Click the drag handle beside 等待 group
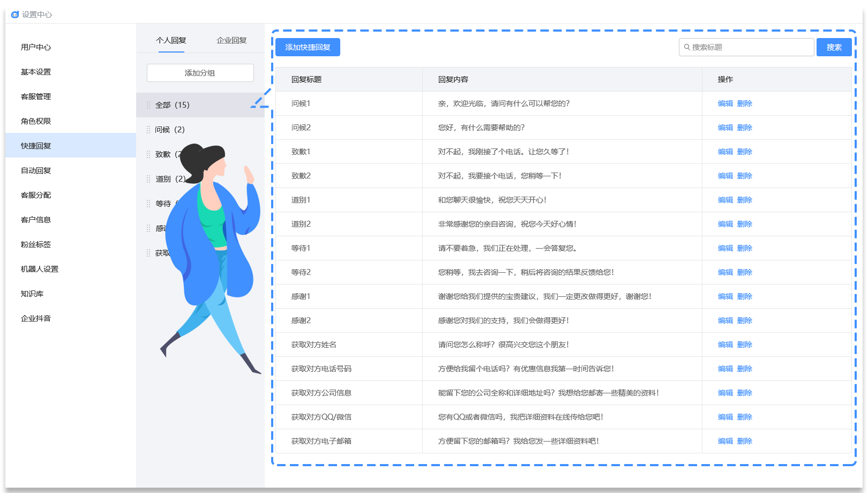 148,204
